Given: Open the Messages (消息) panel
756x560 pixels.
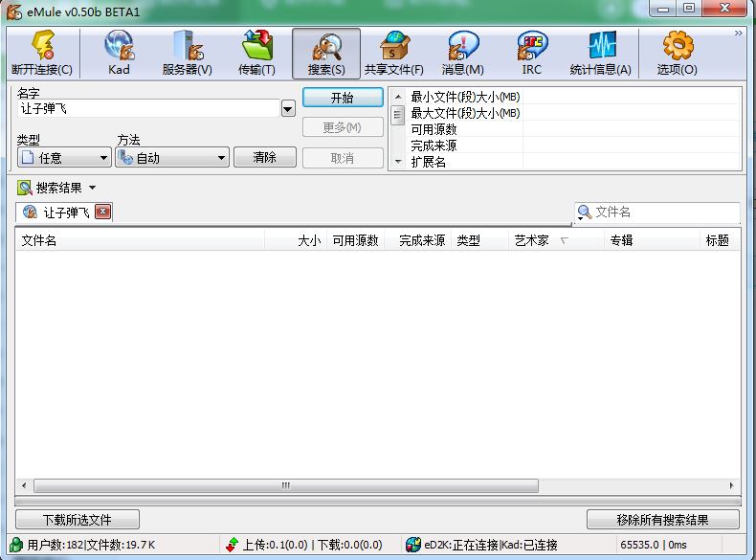Looking at the screenshot, I should click(x=463, y=53).
